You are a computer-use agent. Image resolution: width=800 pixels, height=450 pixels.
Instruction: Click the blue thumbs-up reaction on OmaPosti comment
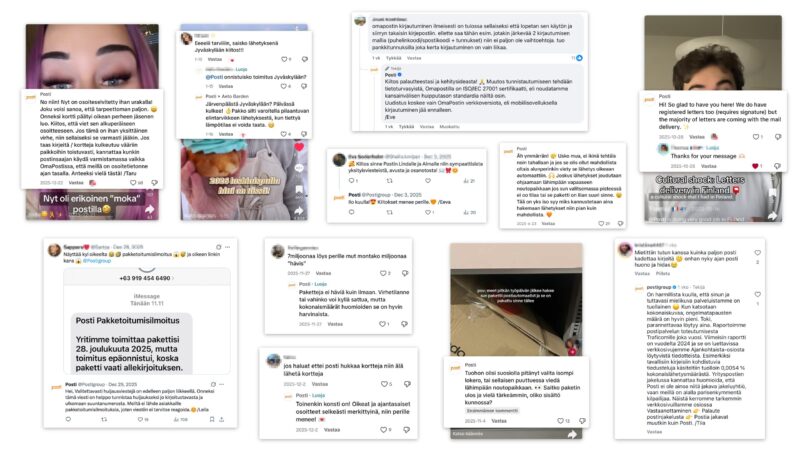[x=579, y=58]
